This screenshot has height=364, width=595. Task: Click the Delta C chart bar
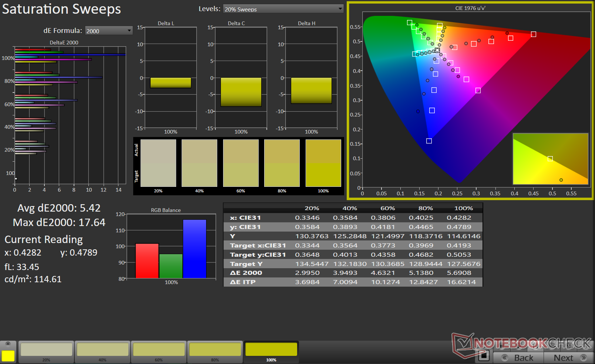241,92
